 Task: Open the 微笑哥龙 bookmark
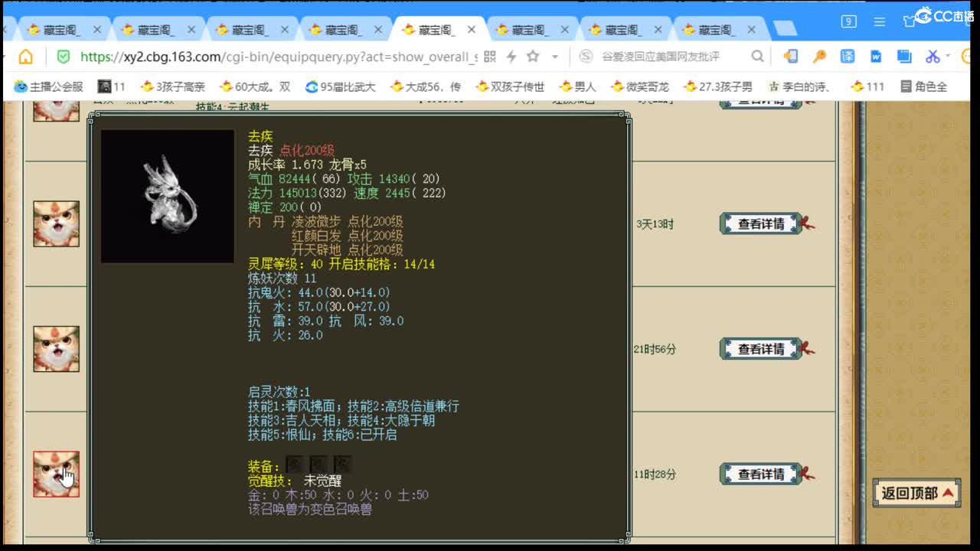[x=640, y=86]
